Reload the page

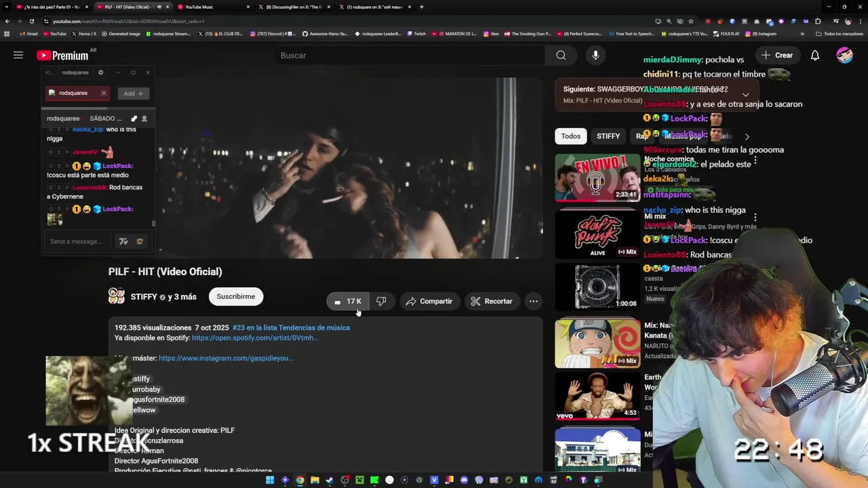point(31,21)
